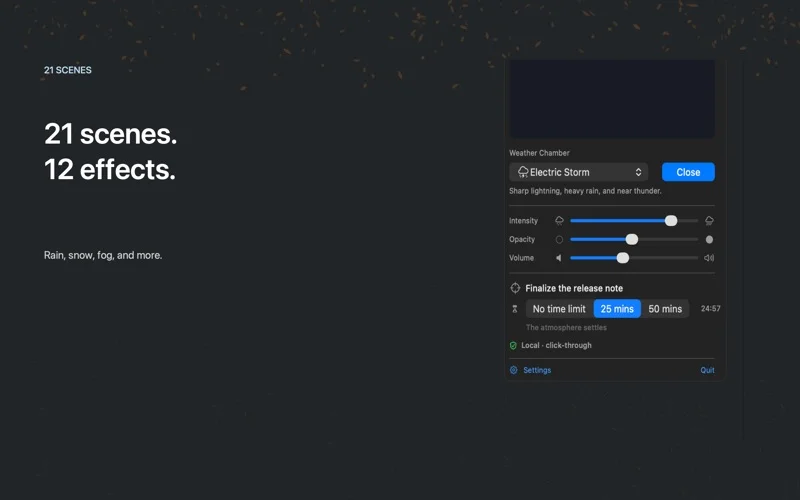The image size is (800, 500).
Task: Click the loud speaker icon after Volume slider
Action: click(x=709, y=258)
